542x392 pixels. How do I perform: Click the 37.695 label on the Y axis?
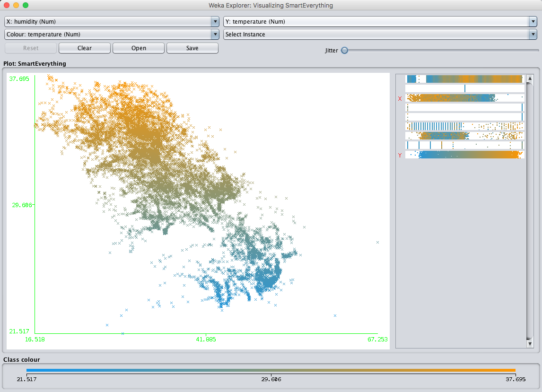19,79
